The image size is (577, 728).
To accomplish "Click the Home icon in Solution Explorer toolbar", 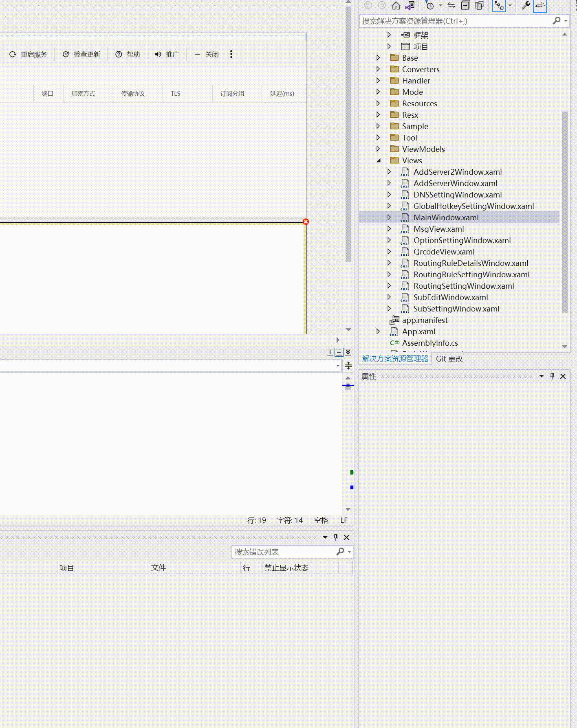I will [396, 5].
